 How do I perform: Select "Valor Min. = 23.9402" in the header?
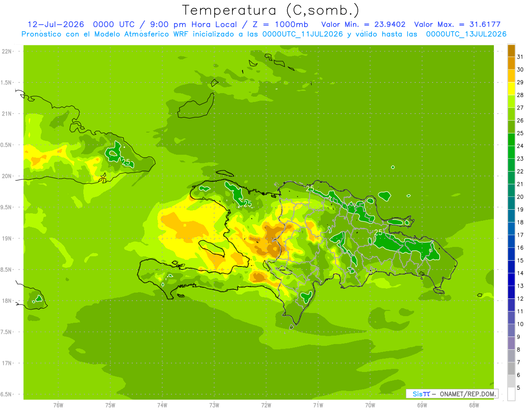(364, 24)
